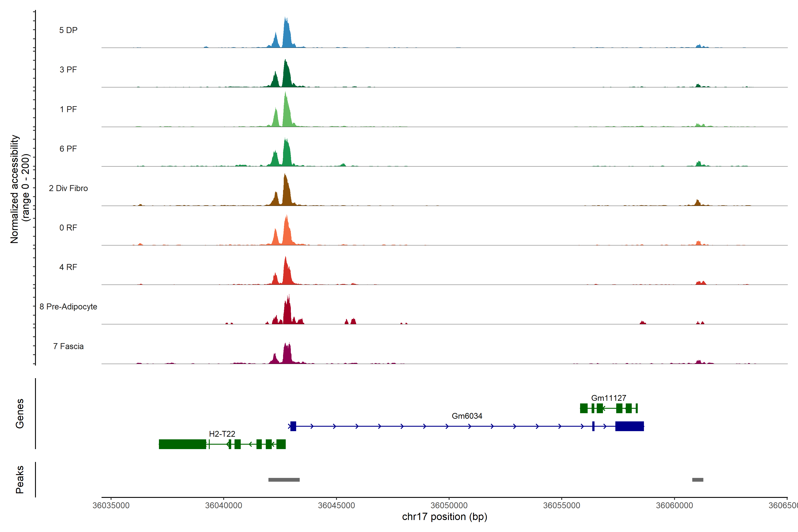Click the 36040000 axis tick label

pos(224,506)
